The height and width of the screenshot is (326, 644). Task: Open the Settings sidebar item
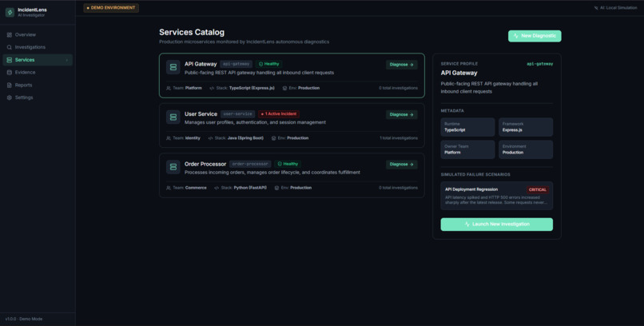pos(38,97)
